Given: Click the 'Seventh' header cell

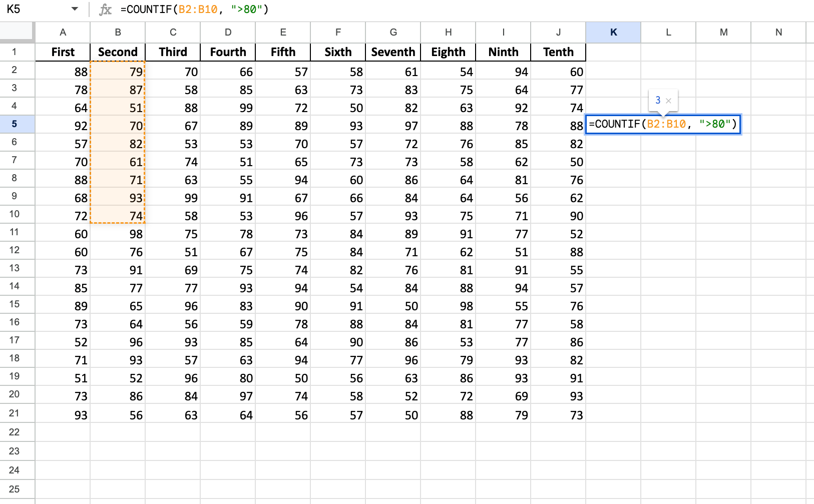Looking at the screenshot, I should coord(393,52).
